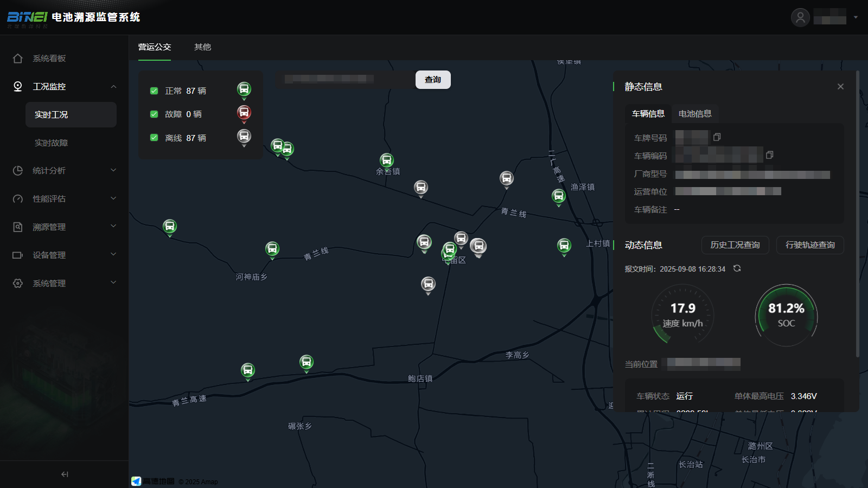Switch to the 电池信息 tab
Screen dimensions: 868x488
click(694, 114)
